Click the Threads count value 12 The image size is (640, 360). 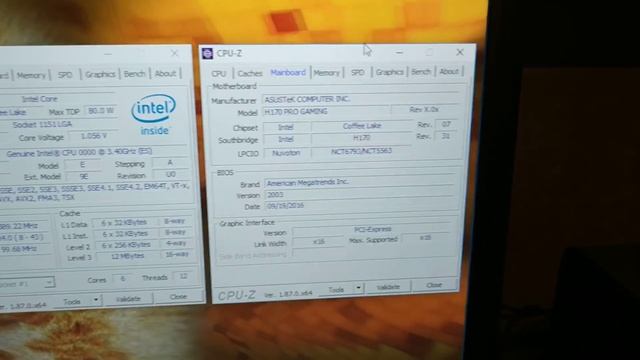183,276
